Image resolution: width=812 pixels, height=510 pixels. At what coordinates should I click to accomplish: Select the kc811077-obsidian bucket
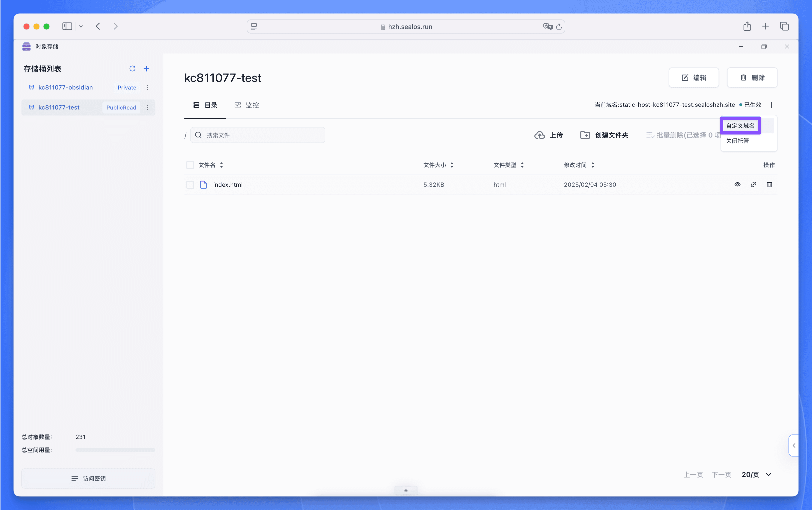tap(88, 88)
